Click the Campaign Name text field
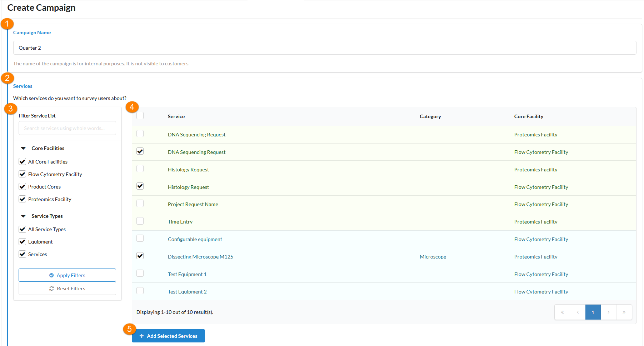644x346 pixels. tap(324, 48)
